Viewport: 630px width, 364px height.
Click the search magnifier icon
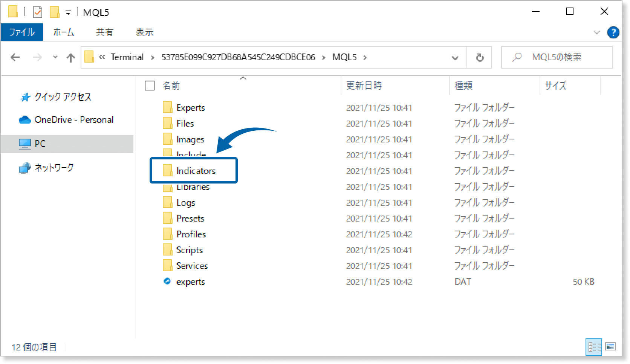click(517, 57)
